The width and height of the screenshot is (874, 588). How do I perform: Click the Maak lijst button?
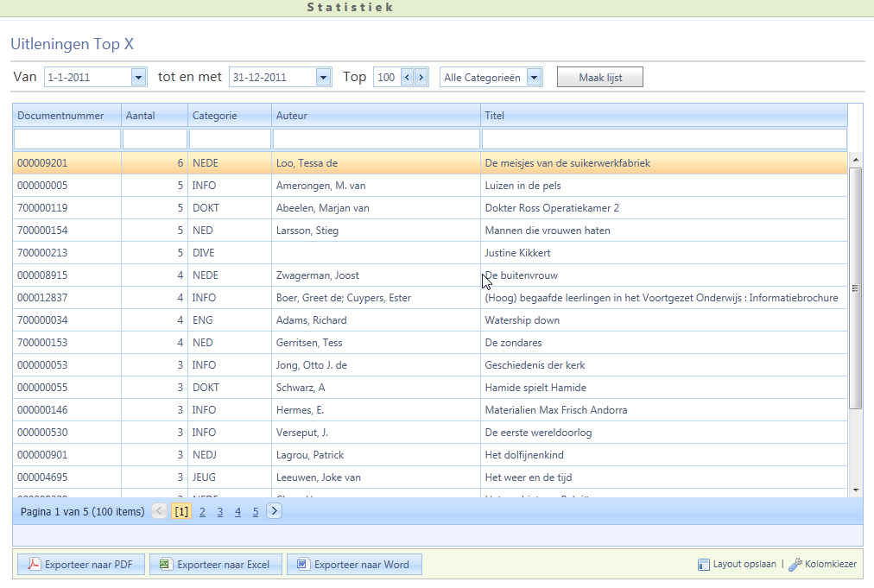tap(599, 77)
